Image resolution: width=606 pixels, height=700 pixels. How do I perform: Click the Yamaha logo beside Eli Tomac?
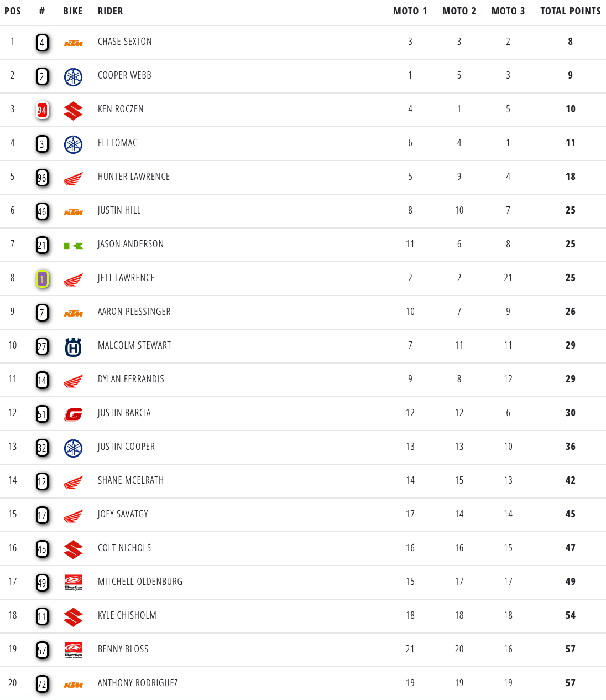pyautogui.click(x=73, y=144)
